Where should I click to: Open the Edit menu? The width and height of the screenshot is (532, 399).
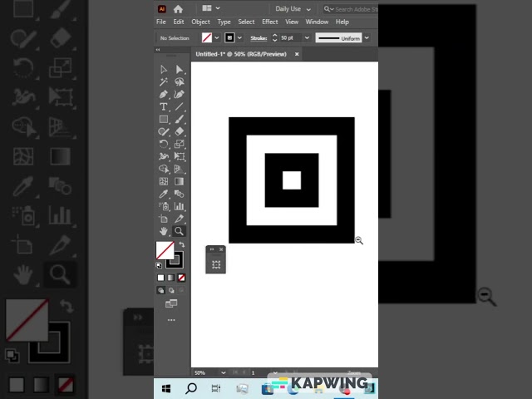(x=179, y=22)
